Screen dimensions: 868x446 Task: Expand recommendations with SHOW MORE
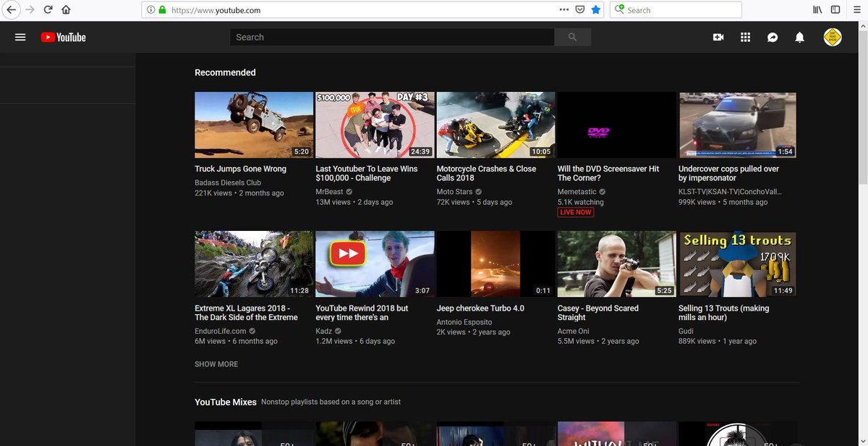coord(216,364)
